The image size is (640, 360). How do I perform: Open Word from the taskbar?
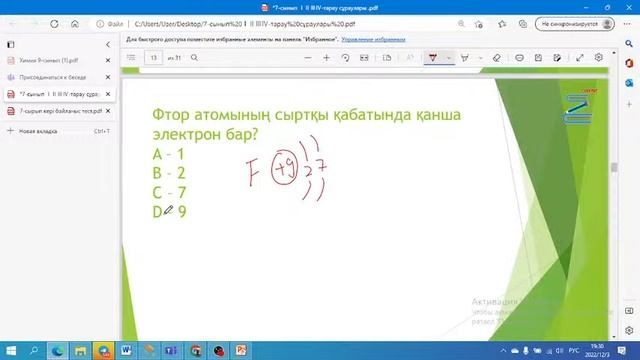[126, 351]
